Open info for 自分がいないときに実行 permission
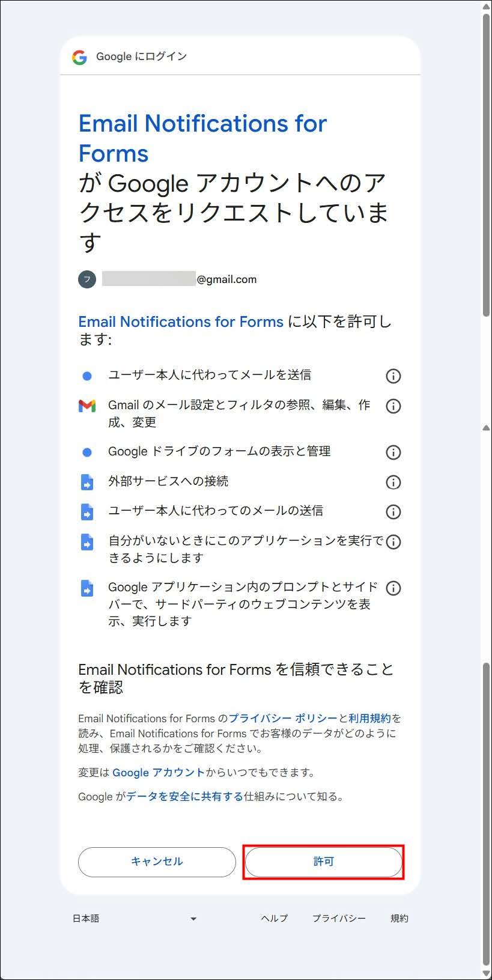 click(x=393, y=542)
